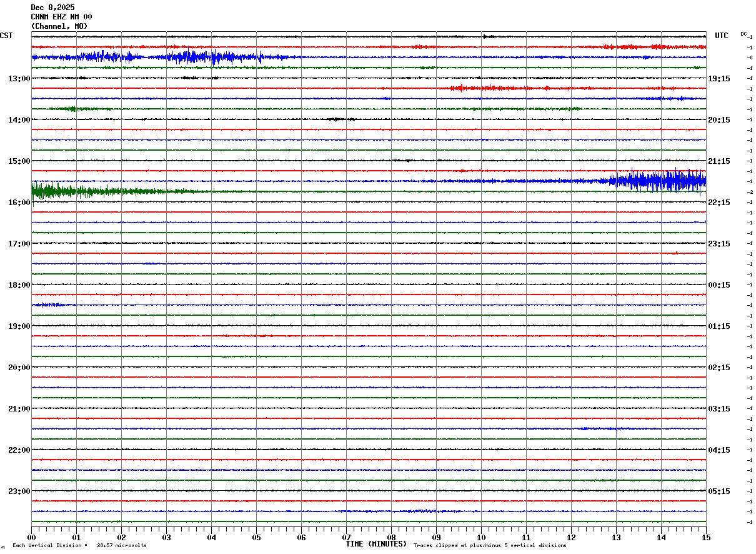Select the 16:00 CST time label

[x=19, y=203]
